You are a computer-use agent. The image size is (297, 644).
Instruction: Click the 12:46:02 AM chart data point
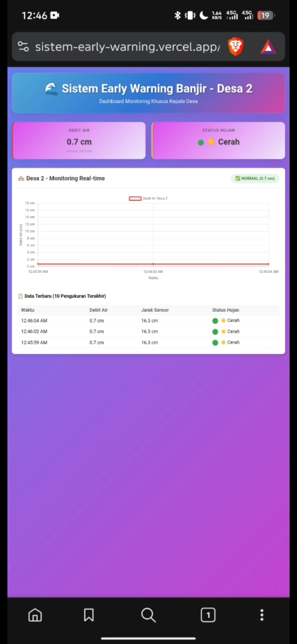153,264
